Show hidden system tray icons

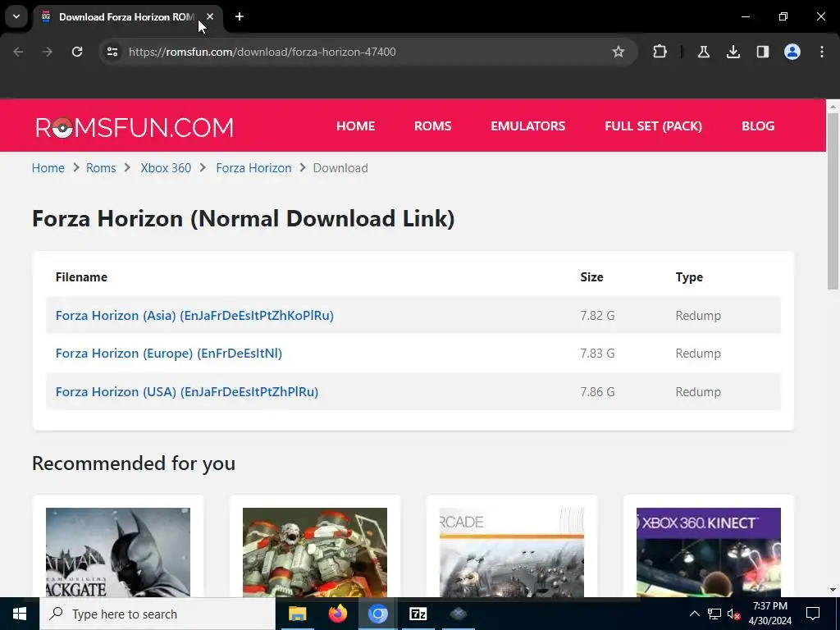point(694,614)
